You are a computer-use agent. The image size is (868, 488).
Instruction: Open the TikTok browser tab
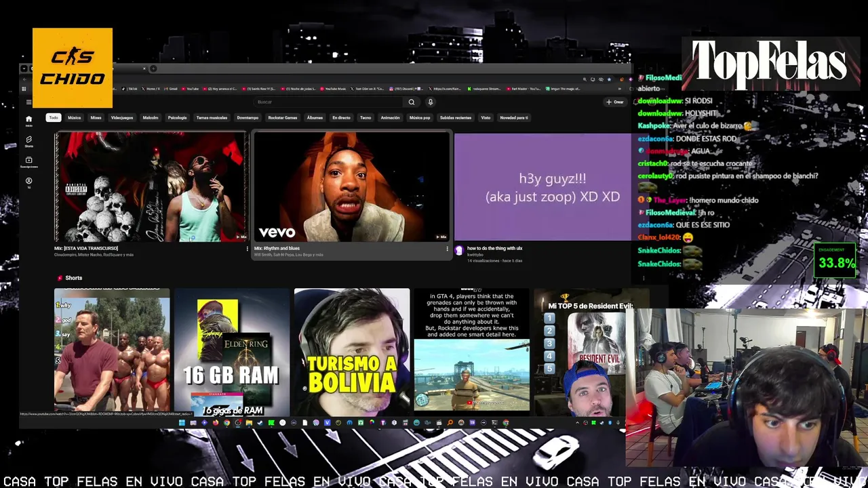tap(130, 89)
